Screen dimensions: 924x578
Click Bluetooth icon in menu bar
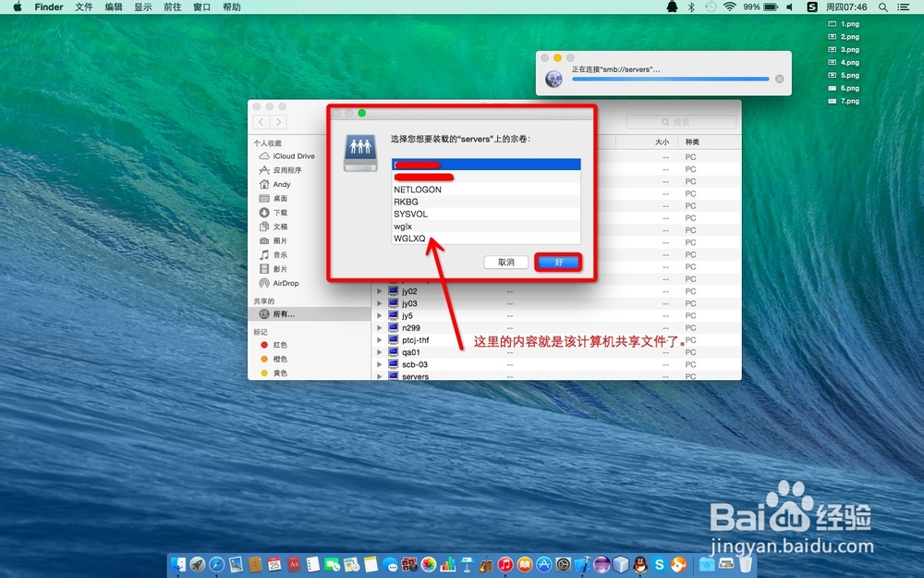click(x=692, y=7)
